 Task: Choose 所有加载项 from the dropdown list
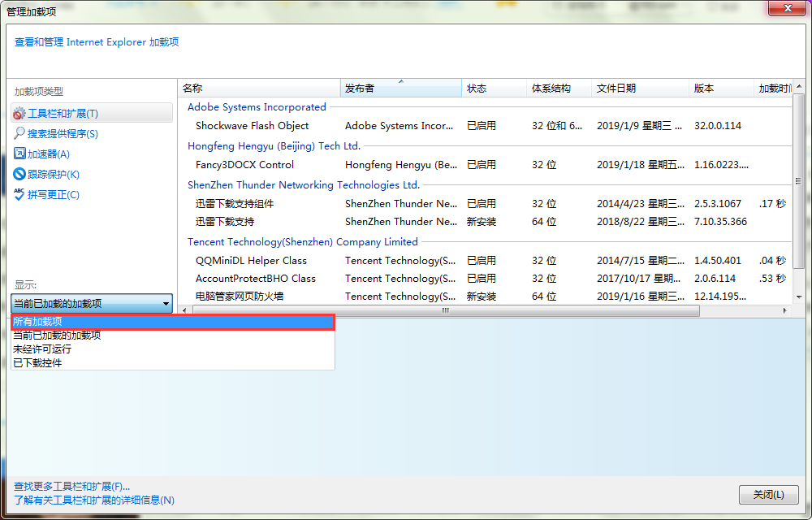172,323
